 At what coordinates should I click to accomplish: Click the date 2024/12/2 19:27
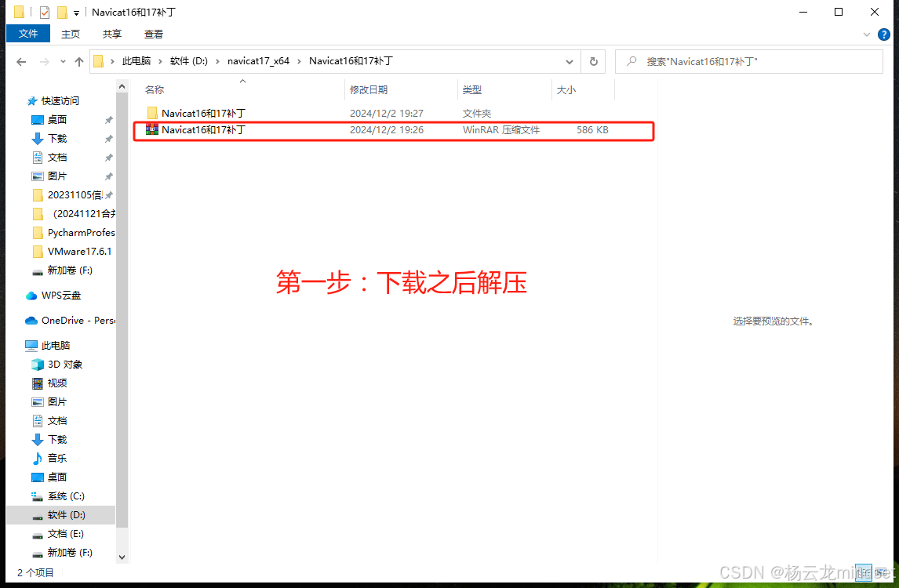point(387,114)
